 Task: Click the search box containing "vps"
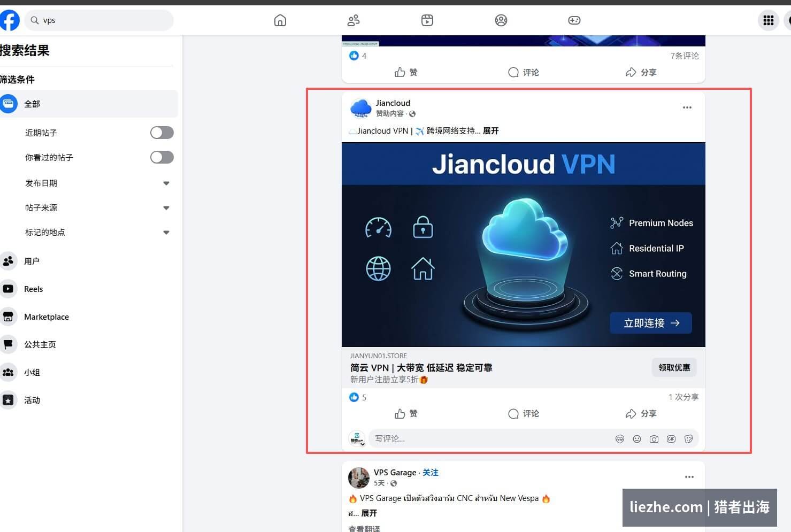[x=99, y=20]
